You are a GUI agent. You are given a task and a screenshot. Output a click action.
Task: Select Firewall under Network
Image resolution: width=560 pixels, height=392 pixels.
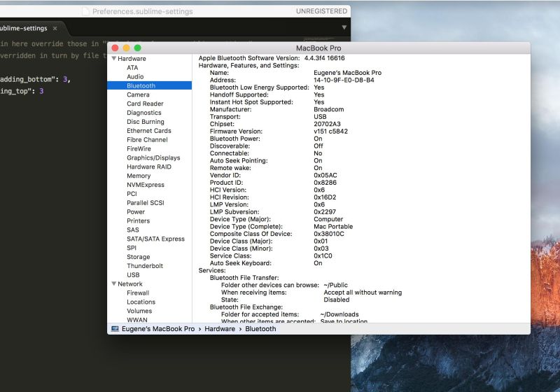coord(138,293)
